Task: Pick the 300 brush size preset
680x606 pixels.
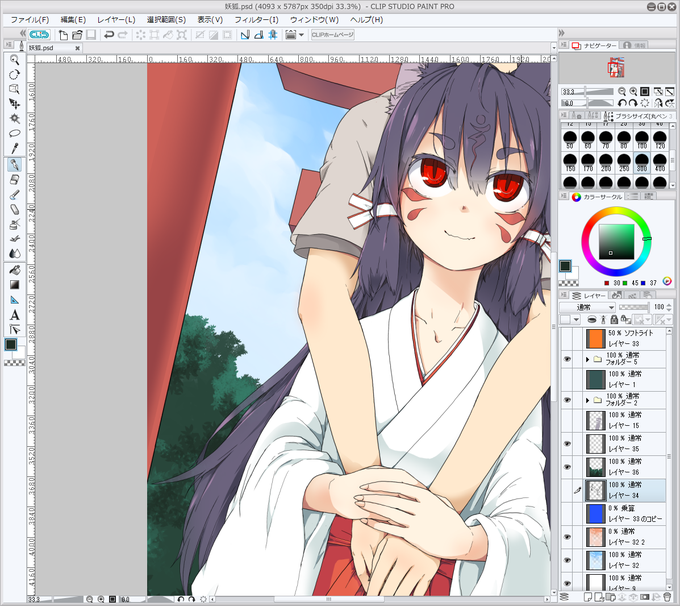Action: tap(642, 163)
